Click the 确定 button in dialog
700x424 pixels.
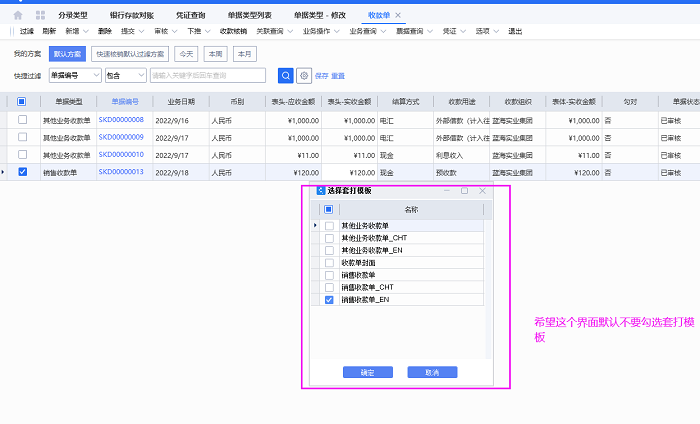[x=366, y=372]
